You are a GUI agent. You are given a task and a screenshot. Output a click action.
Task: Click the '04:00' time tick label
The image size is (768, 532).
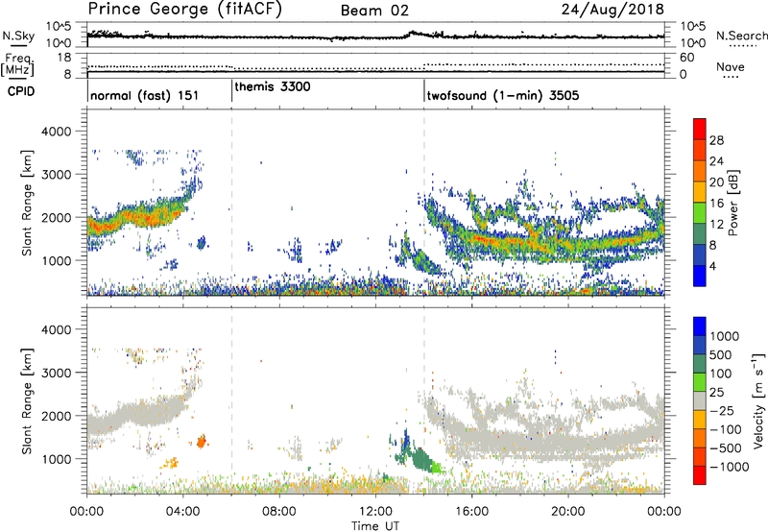point(182,512)
